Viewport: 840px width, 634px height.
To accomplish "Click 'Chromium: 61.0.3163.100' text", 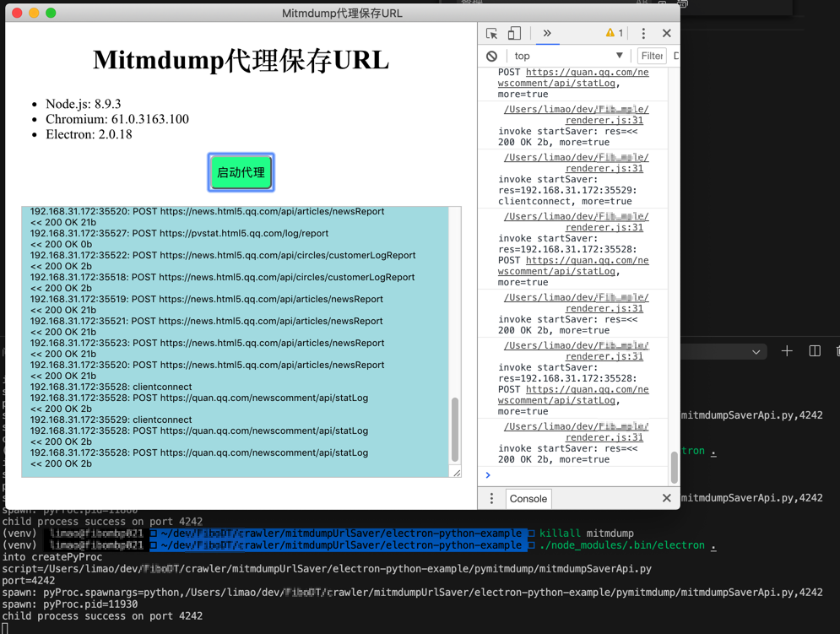I will (x=117, y=119).
